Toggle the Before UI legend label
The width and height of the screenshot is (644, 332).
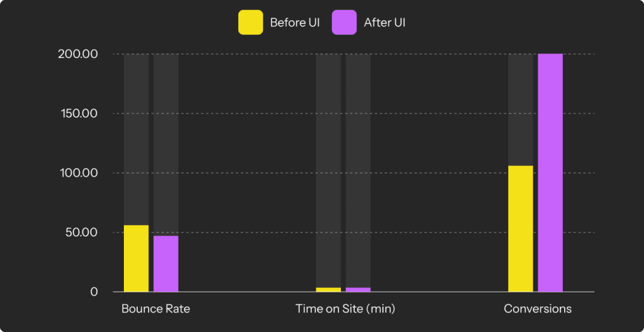pos(295,23)
